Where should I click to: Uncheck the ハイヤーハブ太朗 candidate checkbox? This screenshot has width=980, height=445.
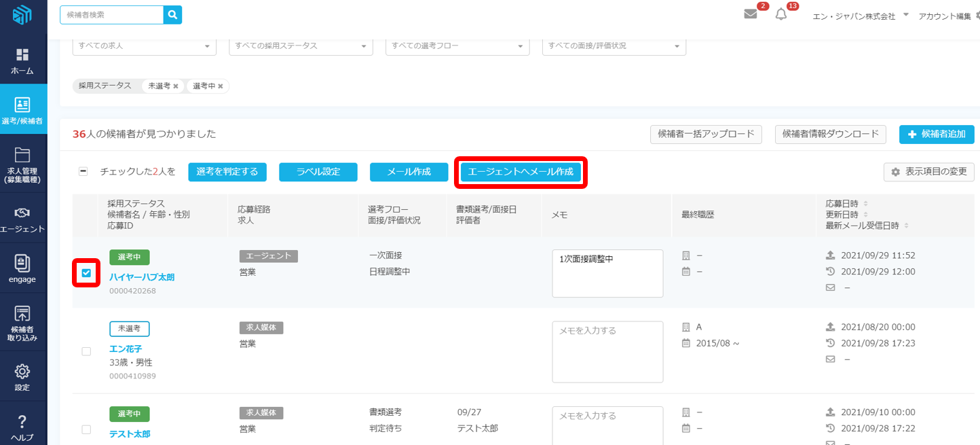point(86,273)
